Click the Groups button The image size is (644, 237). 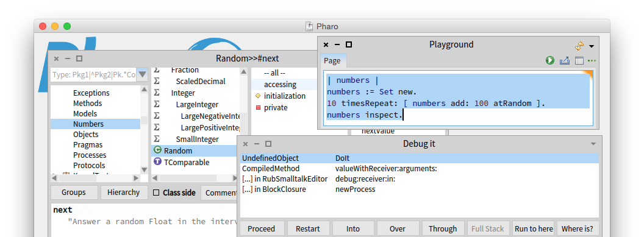74,193
